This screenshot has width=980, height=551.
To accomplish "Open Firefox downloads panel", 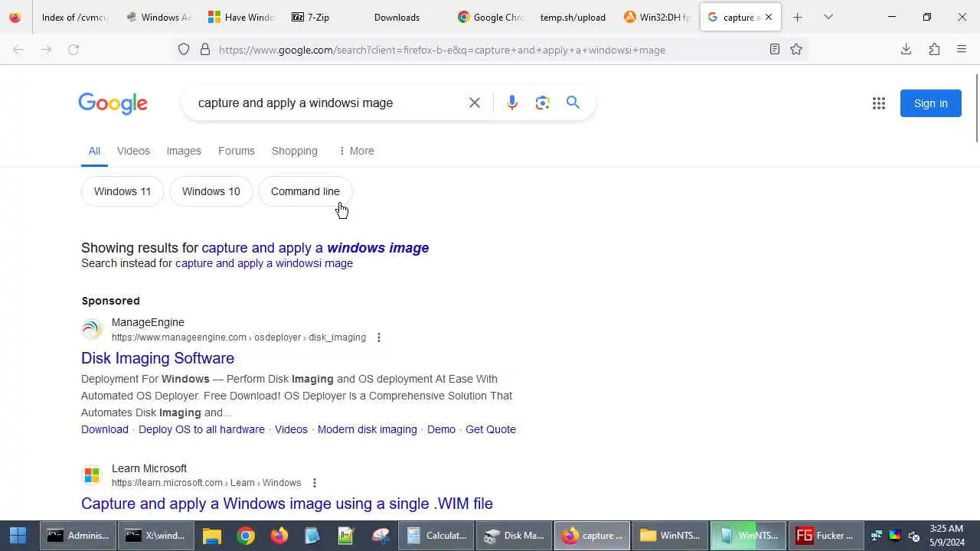I will tap(906, 50).
